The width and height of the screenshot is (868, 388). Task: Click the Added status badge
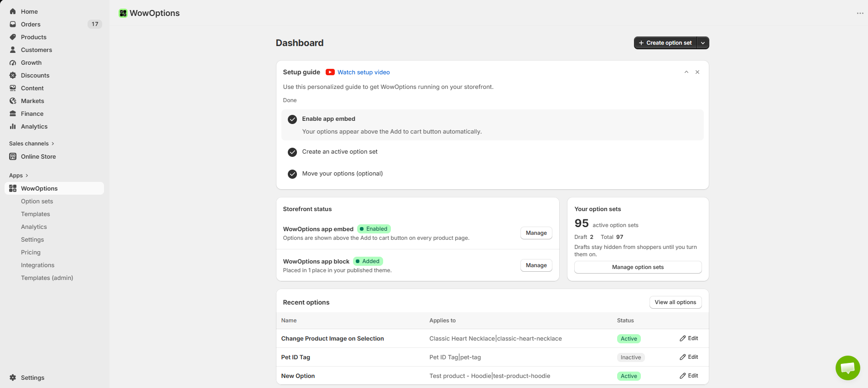point(368,261)
